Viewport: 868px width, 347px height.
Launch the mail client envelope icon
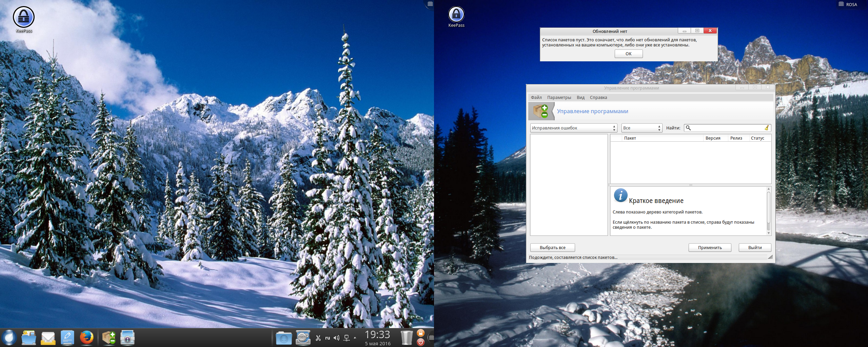coord(48,338)
